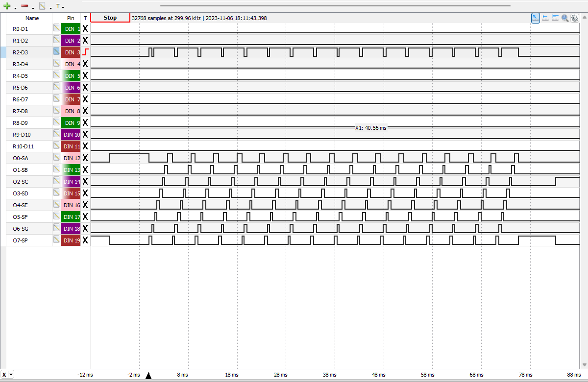Viewport: 588px width, 382px height.
Task: Toggle the trigger condition for R2-D3
Action: tap(85, 52)
